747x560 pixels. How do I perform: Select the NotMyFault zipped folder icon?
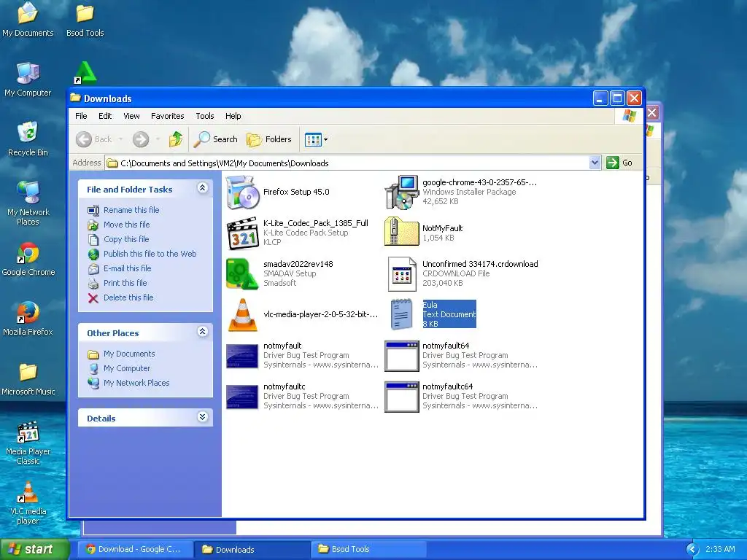402,232
